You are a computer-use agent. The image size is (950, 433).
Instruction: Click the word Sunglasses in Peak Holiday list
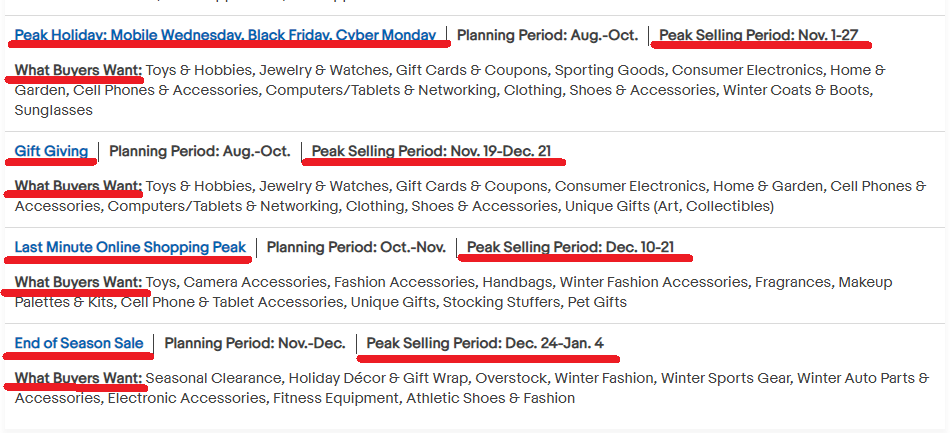[x=54, y=110]
